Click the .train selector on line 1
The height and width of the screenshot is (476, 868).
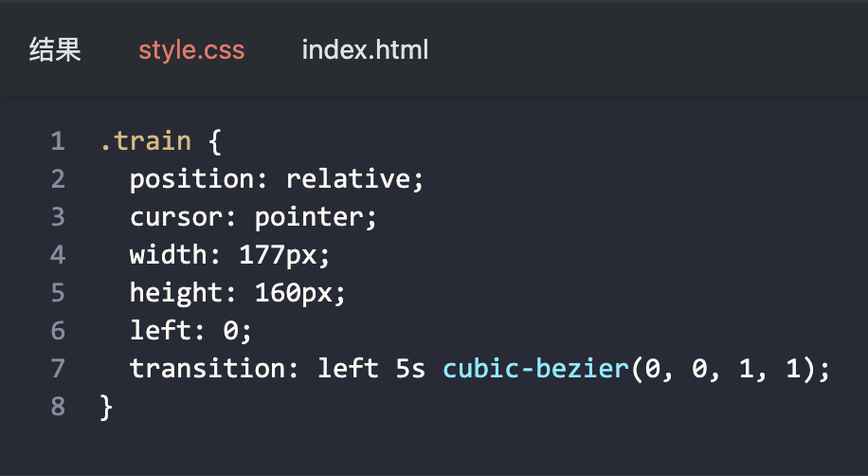[x=145, y=142]
